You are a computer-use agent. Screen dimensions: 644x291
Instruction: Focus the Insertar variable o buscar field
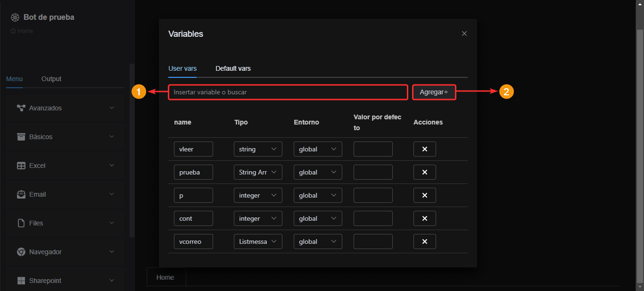pos(288,92)
